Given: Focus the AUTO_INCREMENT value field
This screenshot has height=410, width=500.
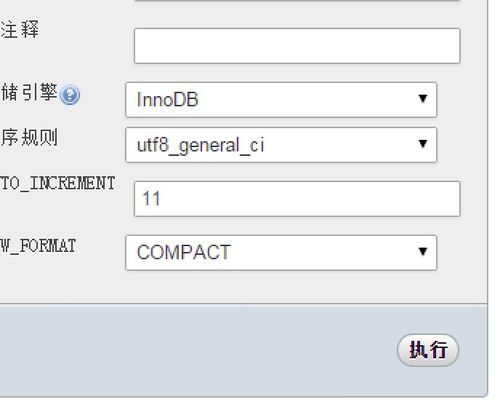Looking at the screenshot, I should [297, 199].
